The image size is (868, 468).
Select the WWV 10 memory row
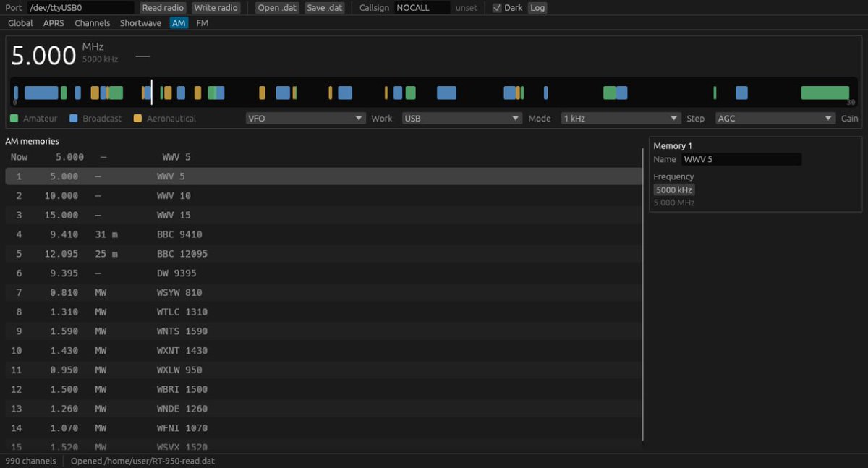point(323,196)
